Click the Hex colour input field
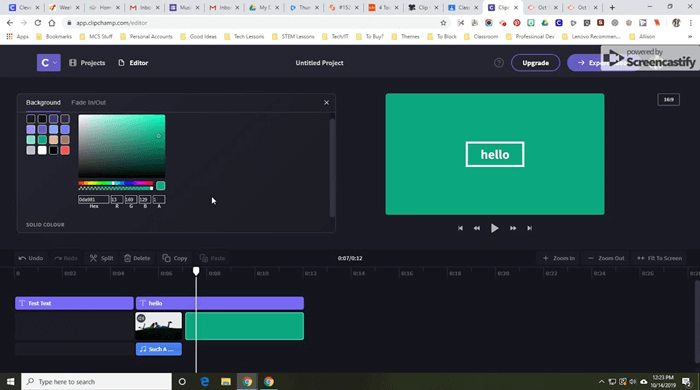Screen dimensions: 700x390 point(93,199)
